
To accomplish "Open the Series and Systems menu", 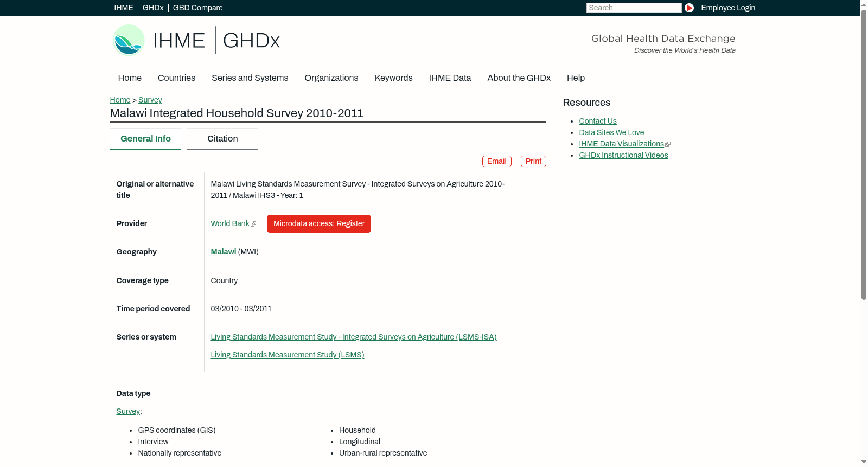I will 250,78.
